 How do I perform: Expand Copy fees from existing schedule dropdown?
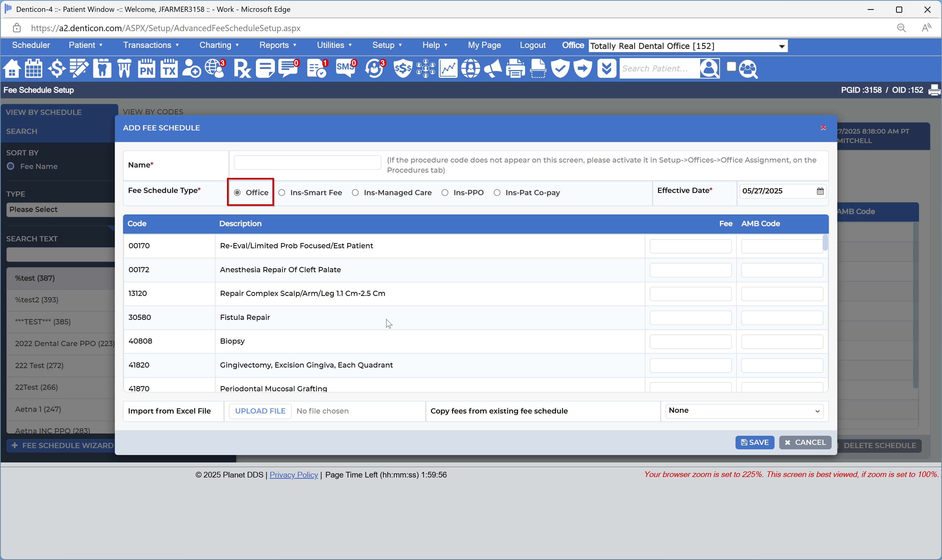click(744, 411)
